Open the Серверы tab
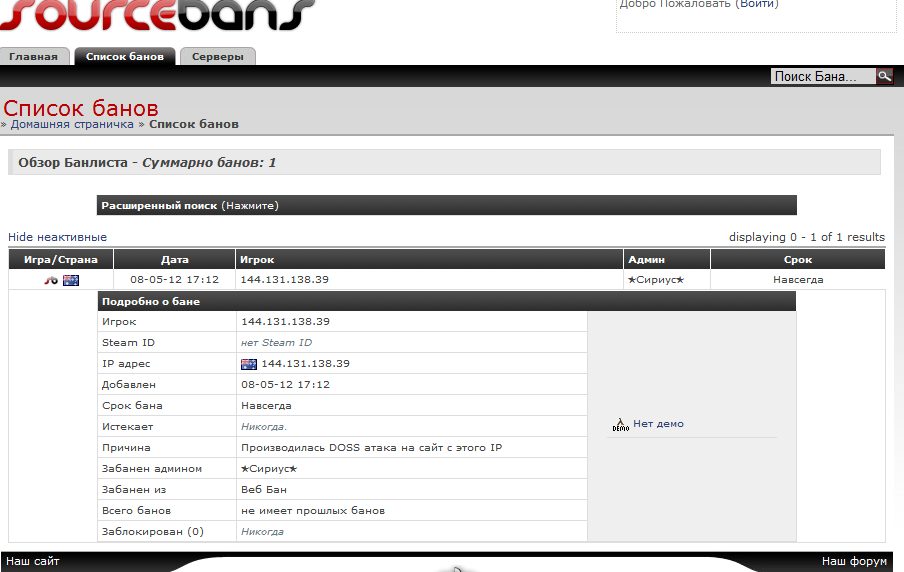 (217, 57)
